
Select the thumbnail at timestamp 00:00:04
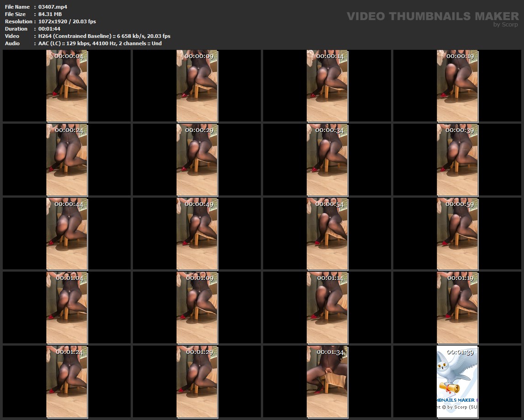point(67,86)
